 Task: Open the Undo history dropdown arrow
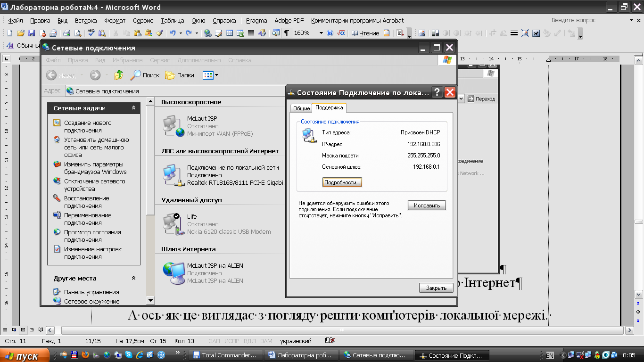click(x=181, y=33)
